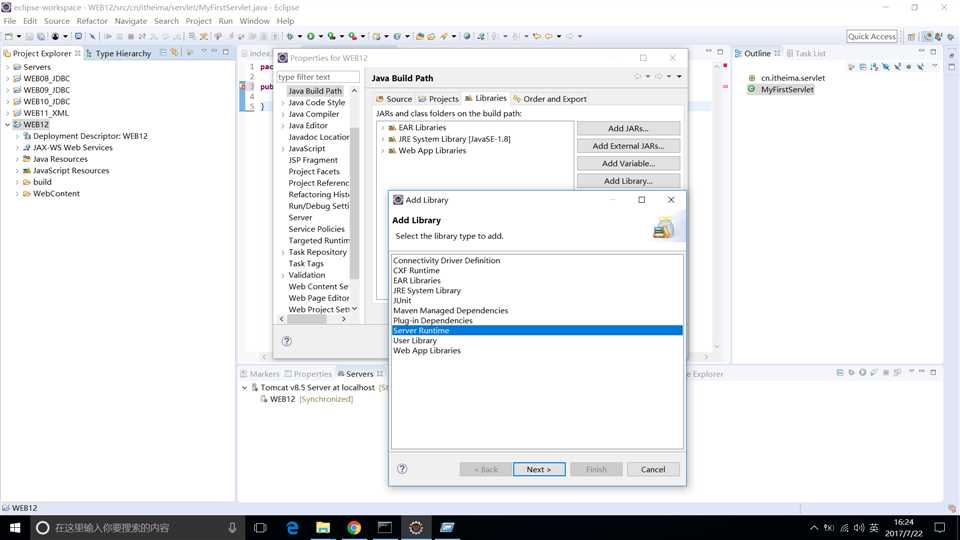Click the Save All toolbar icon
The image size is (960, 540).
(41, 36)
